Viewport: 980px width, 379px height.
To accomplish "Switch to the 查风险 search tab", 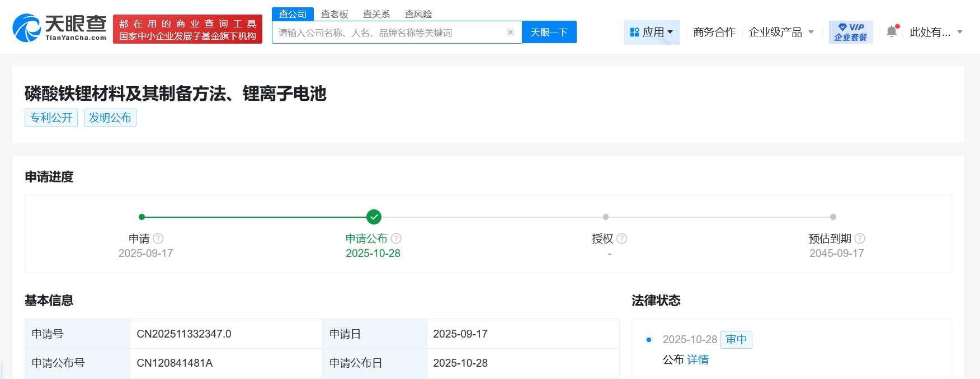I will click(418, 14).
